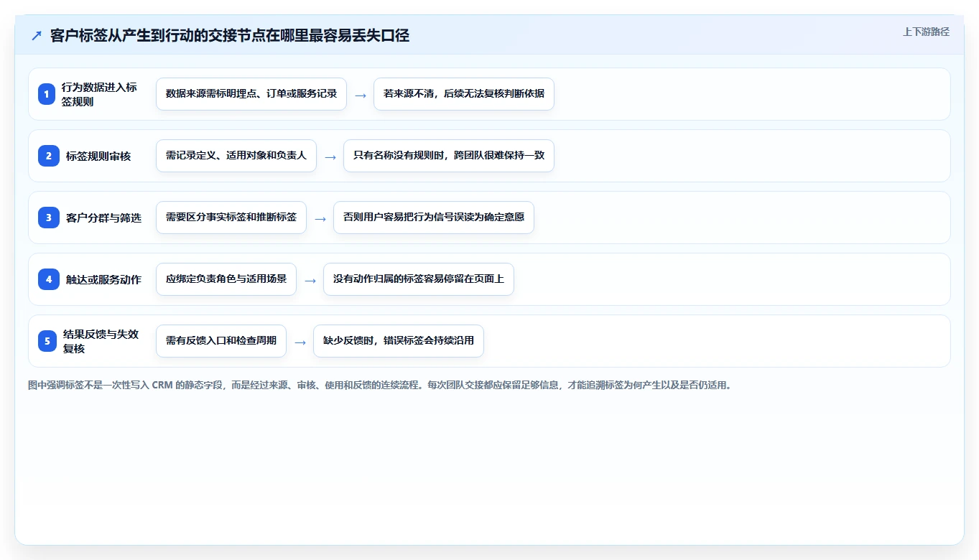Screen dimensions: 979x560
Task: Click the 只有名称没有规则时 box
Action: click(x=449, y=156)
